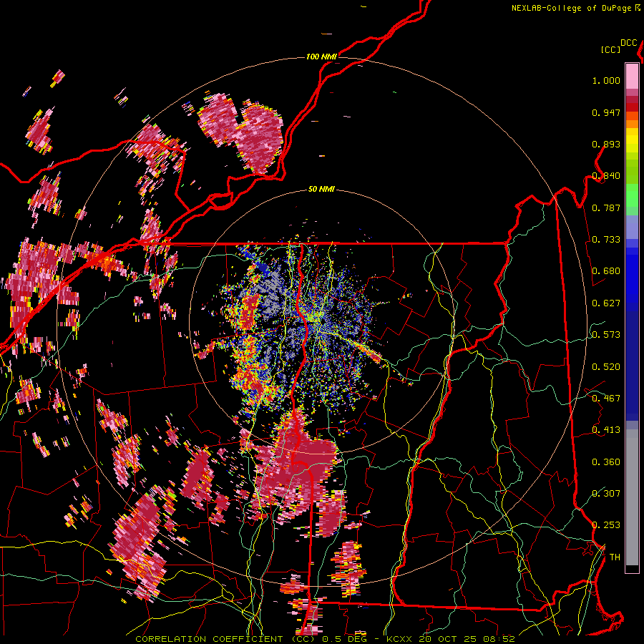
Task: Click the TH threshold label
Action: [x=615, y=557]
